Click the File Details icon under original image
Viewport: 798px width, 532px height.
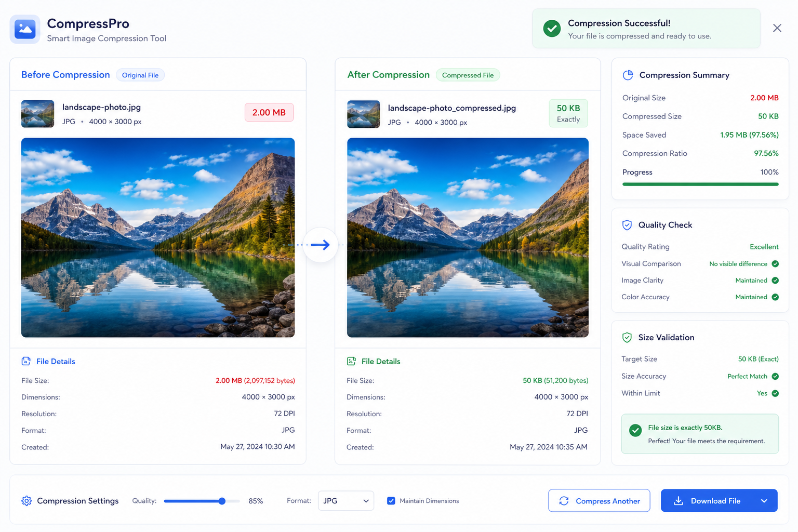tap(26, 361)
